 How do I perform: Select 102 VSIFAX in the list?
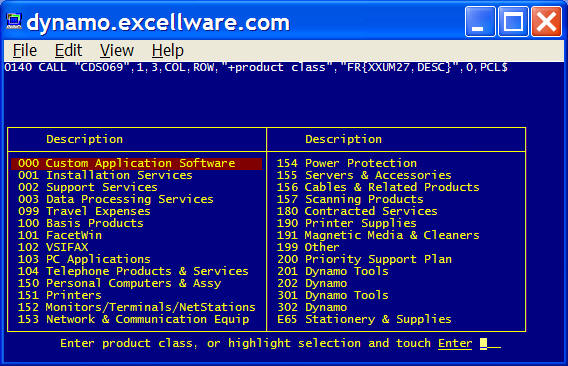[x=53, y=247]
